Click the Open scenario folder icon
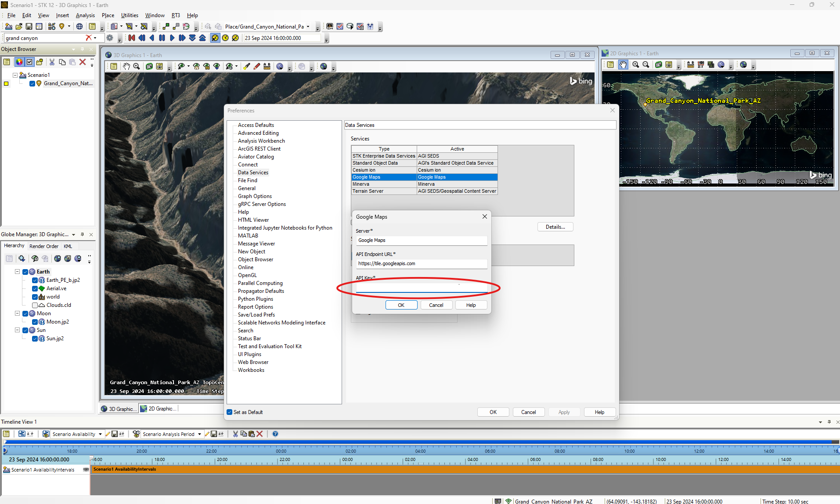The width and height of the screenshot is (840, 504). [18, 26]
